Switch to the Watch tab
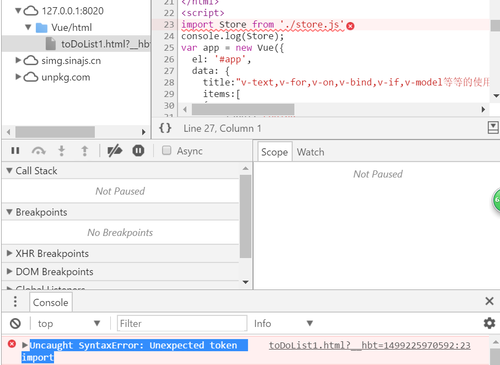Image resolution: width=500 pixels, height=365 pixels. 310,152
